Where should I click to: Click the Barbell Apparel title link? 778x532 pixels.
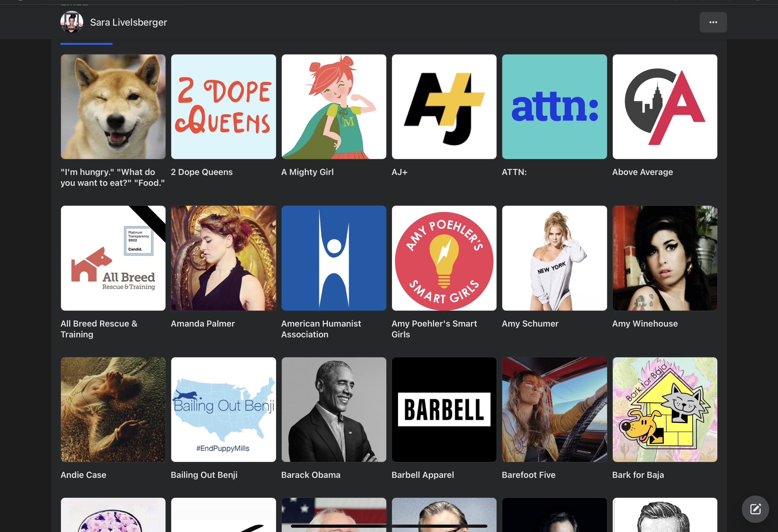[x=422, y=475]
